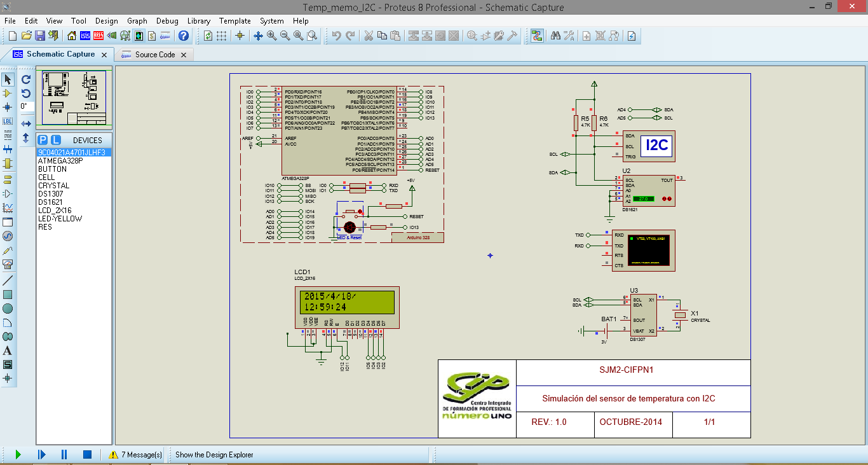Screen dimensions: 868x465
Task: Click the Cut scissors icon
Action: [x=369, y=36]
